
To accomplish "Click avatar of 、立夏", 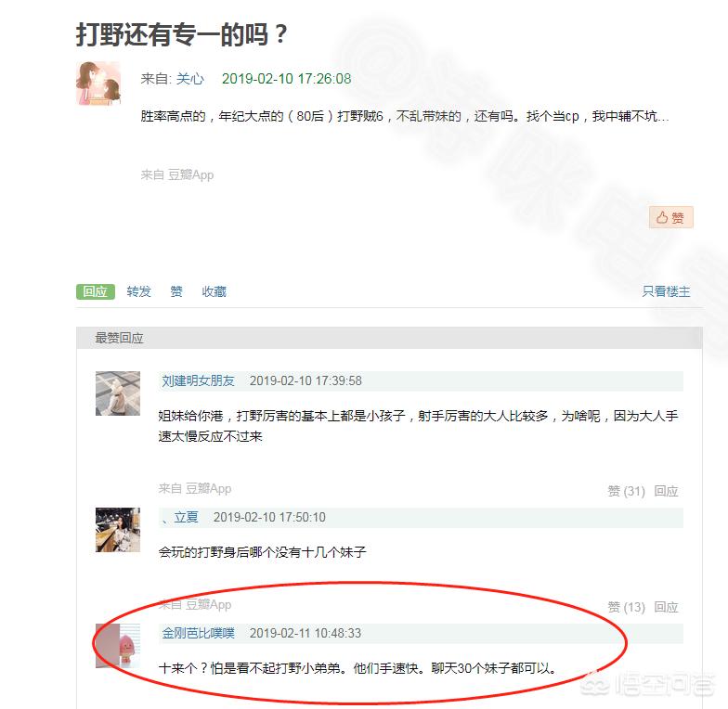I will 118,530.
